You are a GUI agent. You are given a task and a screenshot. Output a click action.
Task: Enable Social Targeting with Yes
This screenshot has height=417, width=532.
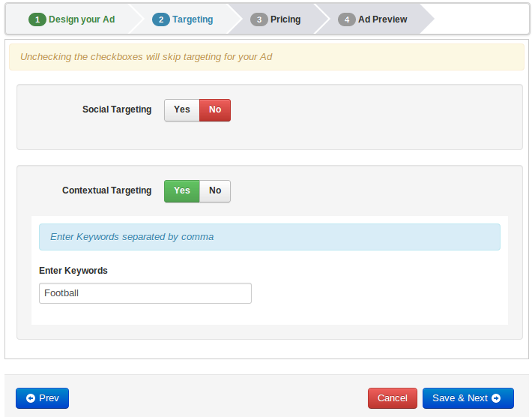click(182, 109)
